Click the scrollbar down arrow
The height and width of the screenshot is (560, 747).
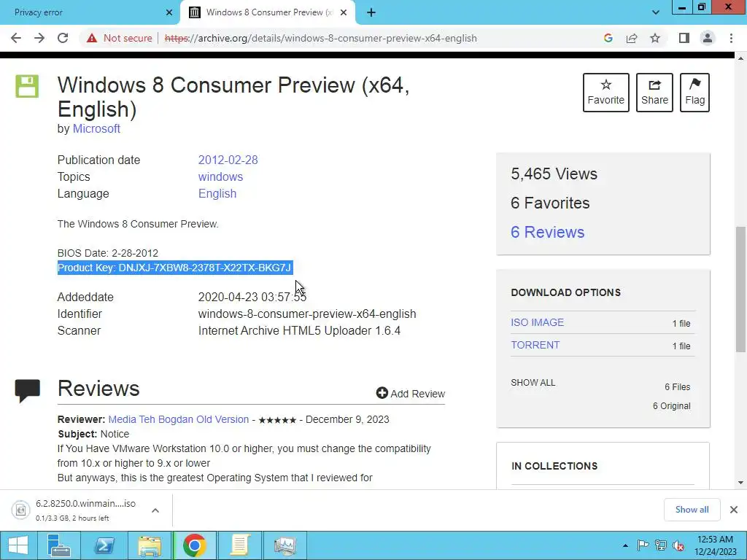(740, 483)
